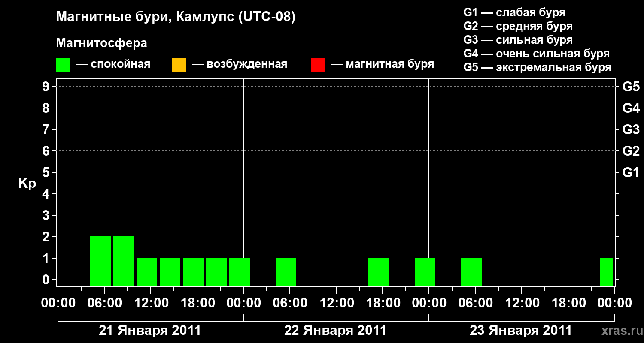The height and width of the screenshot is (343, 644).
Task: Click the Kp 1 bar above 12:00, 21 Января
Action: point(147,272)
